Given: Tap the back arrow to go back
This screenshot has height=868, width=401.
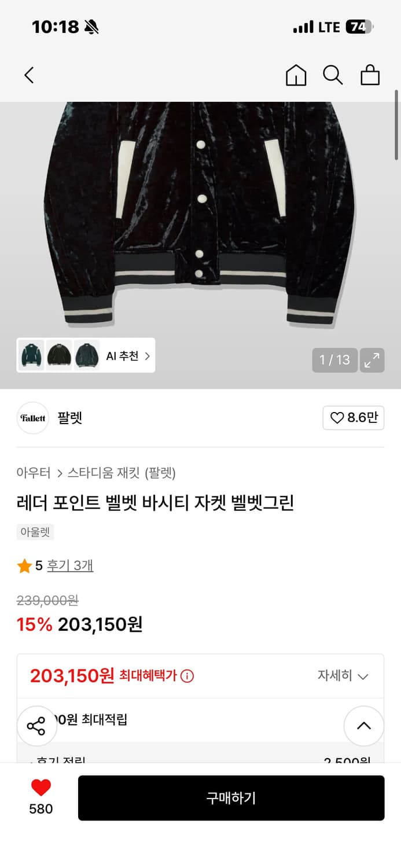Looking at the screenshot, I should click(29, 75).
